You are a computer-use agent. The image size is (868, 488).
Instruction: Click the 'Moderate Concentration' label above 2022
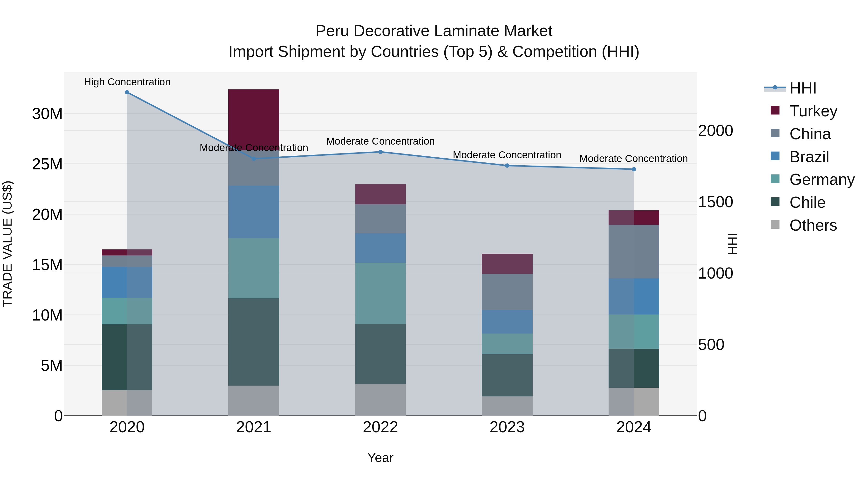point(380,141)
